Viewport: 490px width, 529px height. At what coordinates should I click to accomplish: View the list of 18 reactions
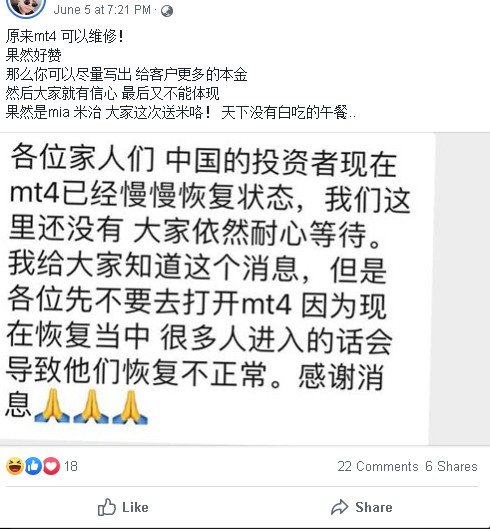[x=71, y=466]
